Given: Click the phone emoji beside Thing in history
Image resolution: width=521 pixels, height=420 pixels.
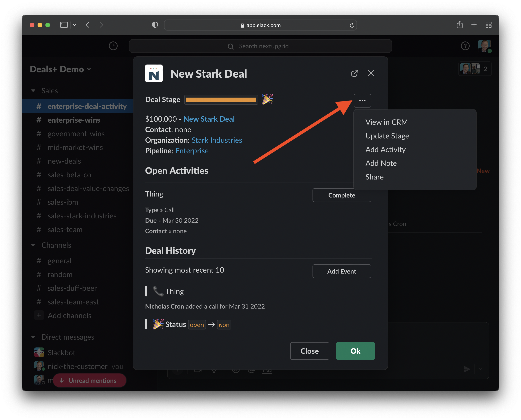Looking at the screenshot, I should (x=158, y=291).
